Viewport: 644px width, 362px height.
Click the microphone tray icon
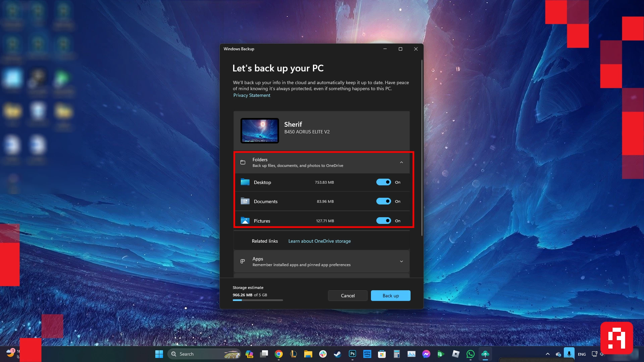click(x=569, y=354)
